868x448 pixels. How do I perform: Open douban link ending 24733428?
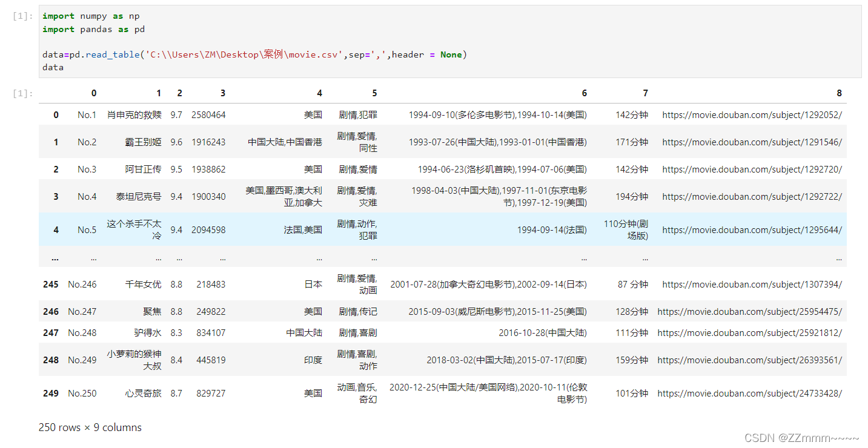(x=749, y=393)
